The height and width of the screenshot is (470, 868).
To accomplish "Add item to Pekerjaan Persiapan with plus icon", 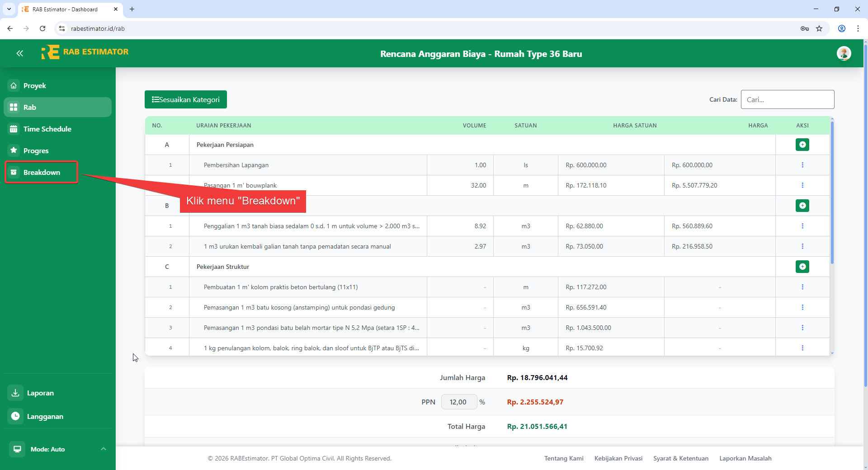I will point(802,145).
